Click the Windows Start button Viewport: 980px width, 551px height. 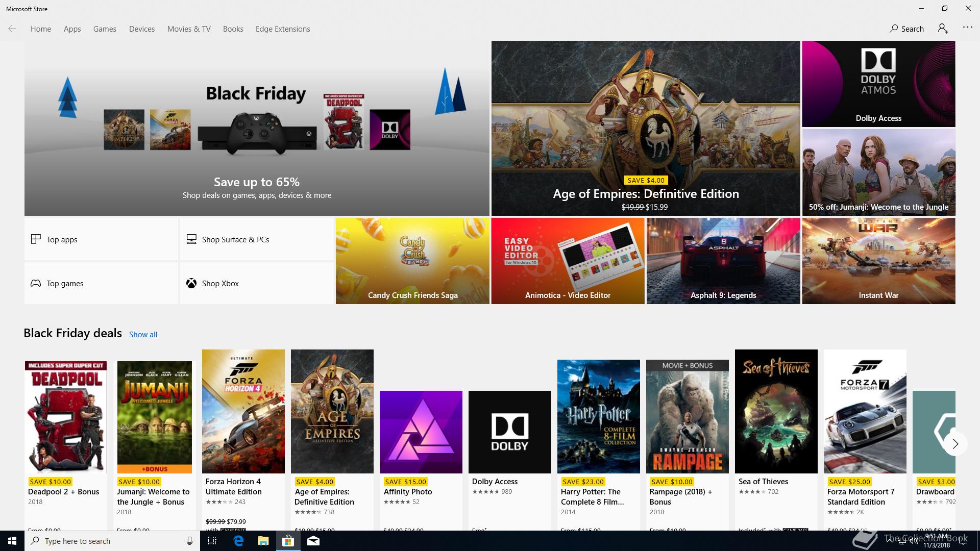(12, 541)
